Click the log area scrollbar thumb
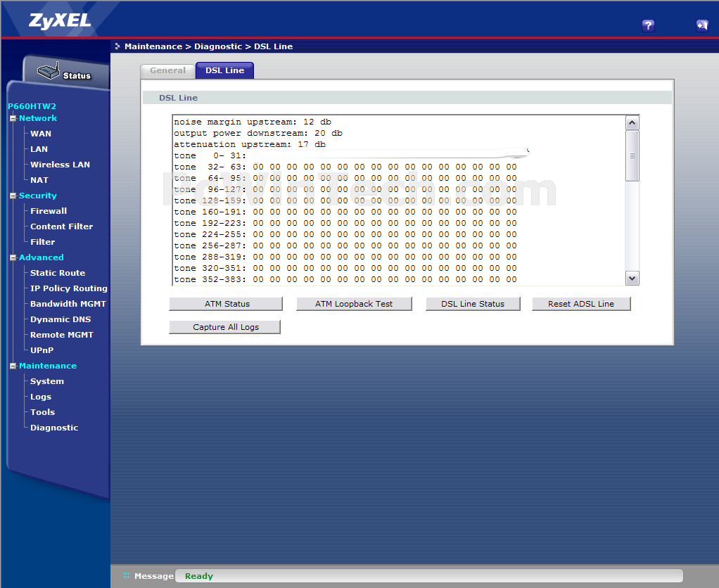Viewport: 719px width, 588px height. tap(632, 156)
